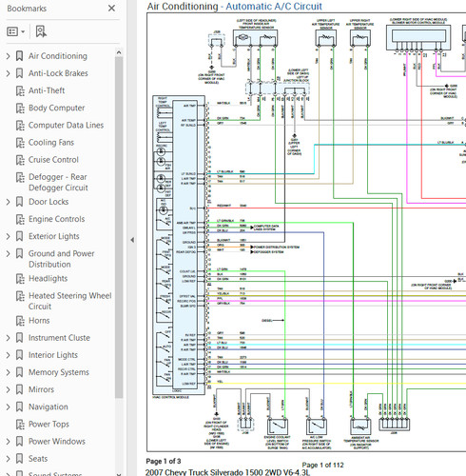Expand the Air Conditioning bookmark

pos(8,56)
